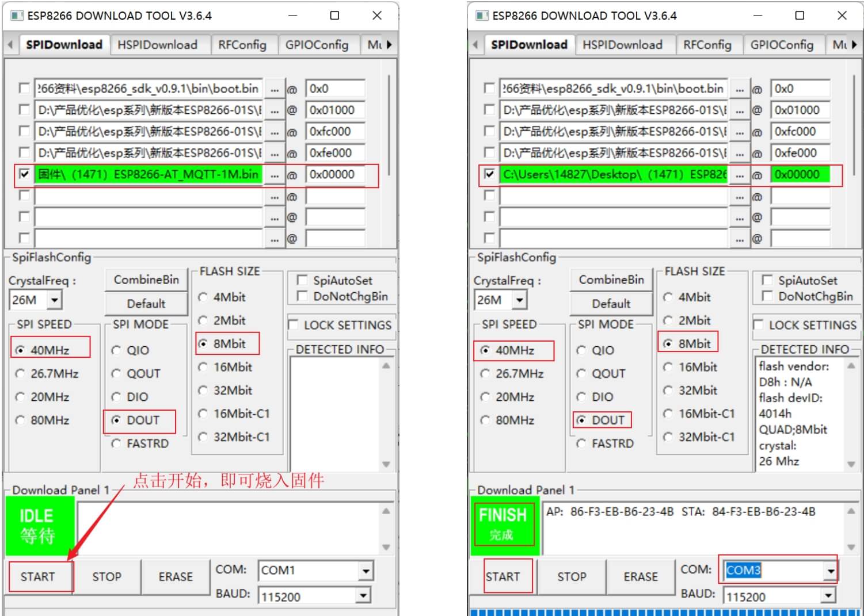Click browse button for 0x00000 row, right window
Viewport: 864px width, 616px height.
740,175
